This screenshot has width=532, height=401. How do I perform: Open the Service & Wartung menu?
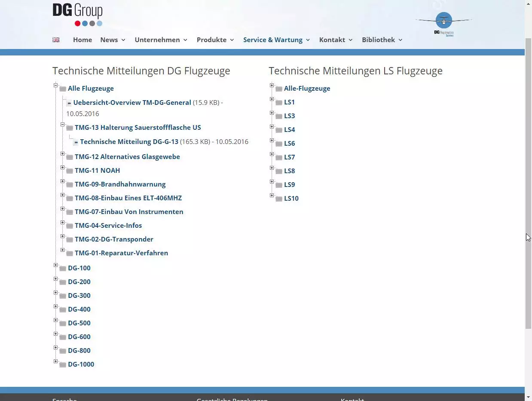click(277, 40)
